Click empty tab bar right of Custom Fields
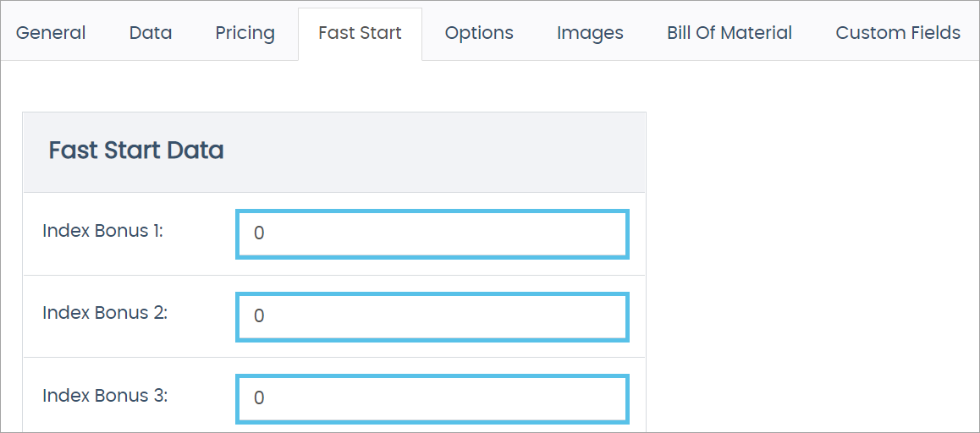Image resolution: width=980 pixels, height=433 pixels. coord(973,33)
